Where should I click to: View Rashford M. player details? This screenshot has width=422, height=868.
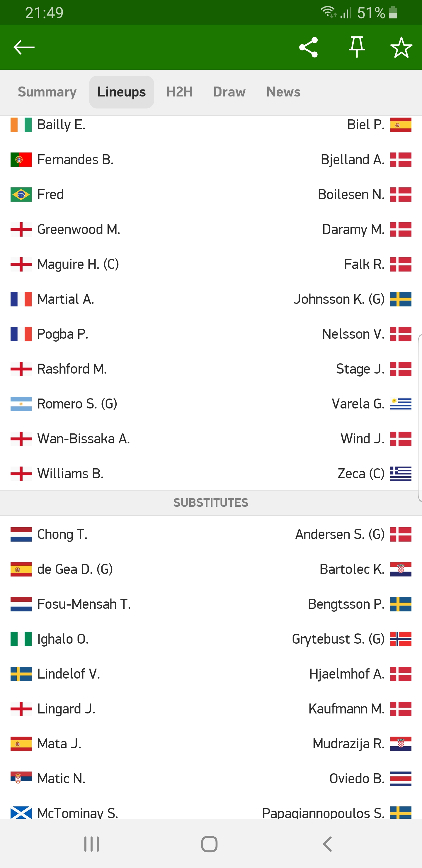[x=72, y=369]
